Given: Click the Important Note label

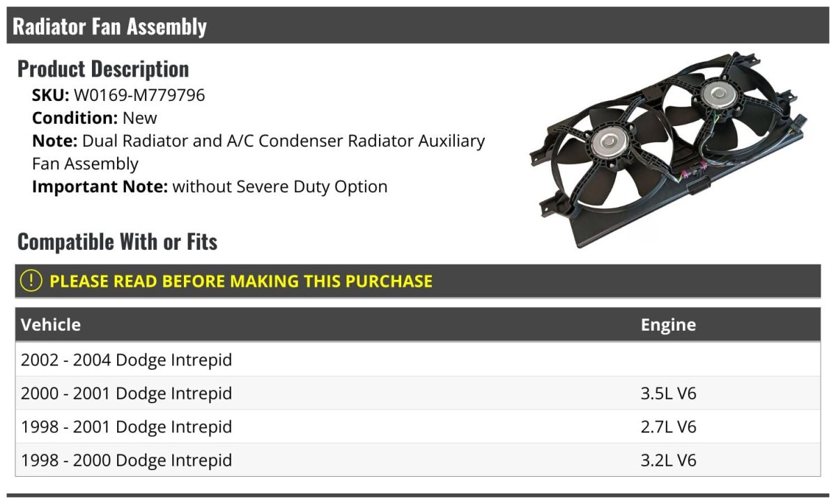Looking at the screenshot, I should click(100, 187).
